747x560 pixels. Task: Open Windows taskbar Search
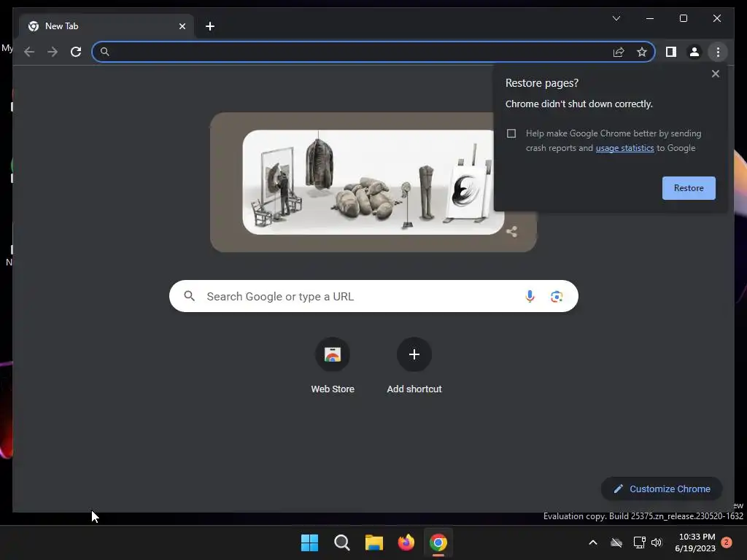341,542
